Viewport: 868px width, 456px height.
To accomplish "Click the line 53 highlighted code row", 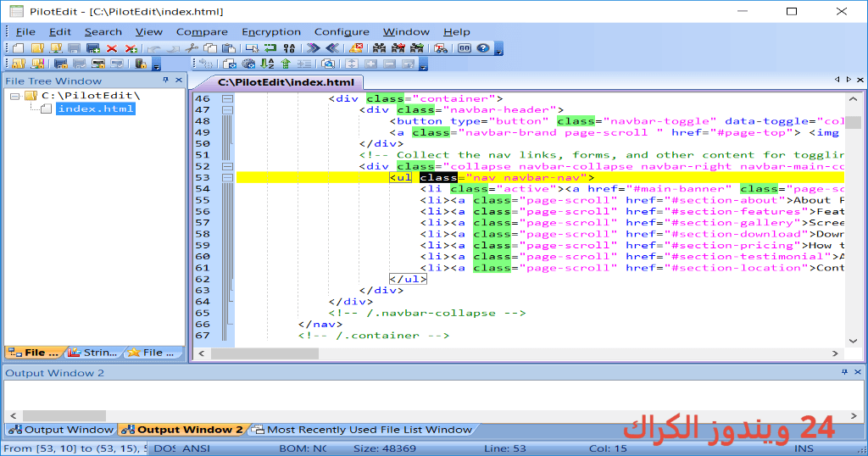I will click(540, 178).
